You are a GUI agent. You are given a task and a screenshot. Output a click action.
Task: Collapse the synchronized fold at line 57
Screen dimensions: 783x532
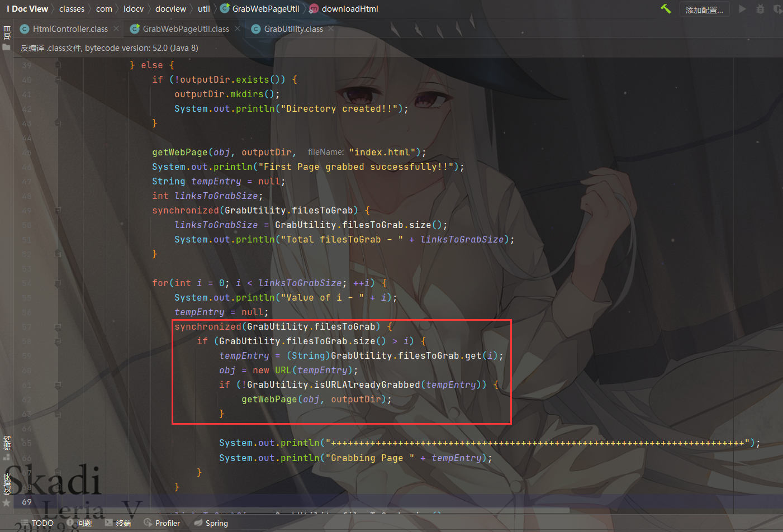58,326
